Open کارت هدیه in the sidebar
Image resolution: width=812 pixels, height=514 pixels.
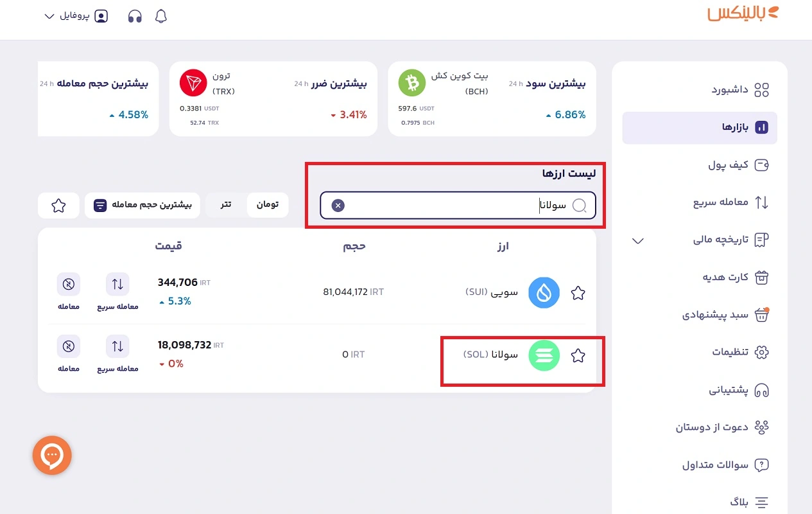[700, 278]
